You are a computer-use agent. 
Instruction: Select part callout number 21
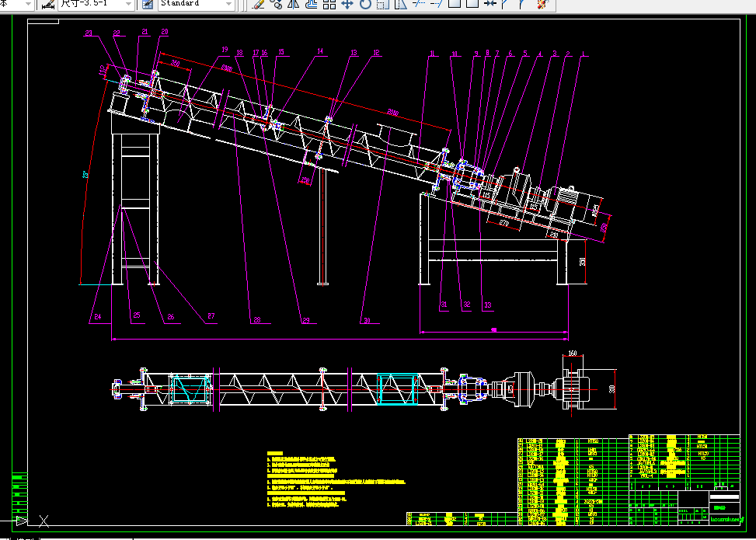click(x=145, y=32)
